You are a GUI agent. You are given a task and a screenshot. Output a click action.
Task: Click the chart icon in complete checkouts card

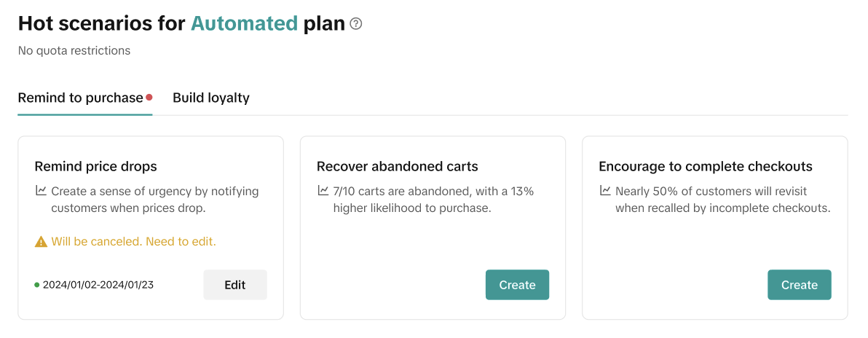[x=604, y=191]
